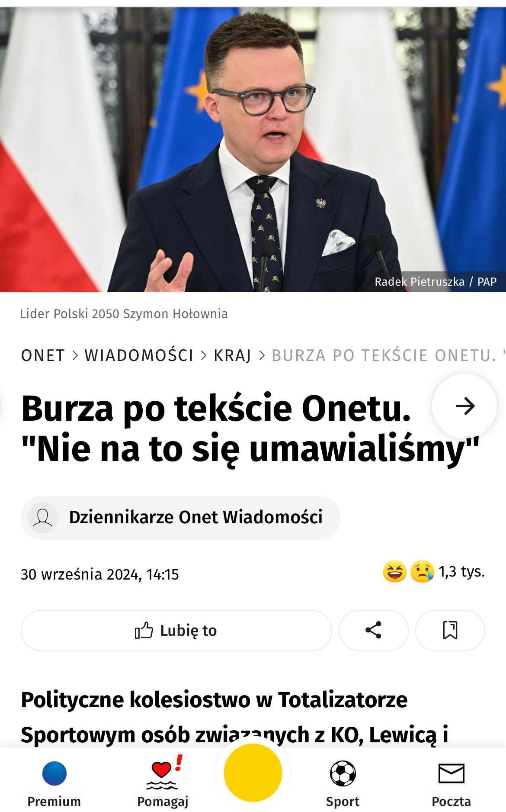506x812 pixels.
Task: Click chevron between ONET and WIADOMOŚCI
Action: coord(75,355)
